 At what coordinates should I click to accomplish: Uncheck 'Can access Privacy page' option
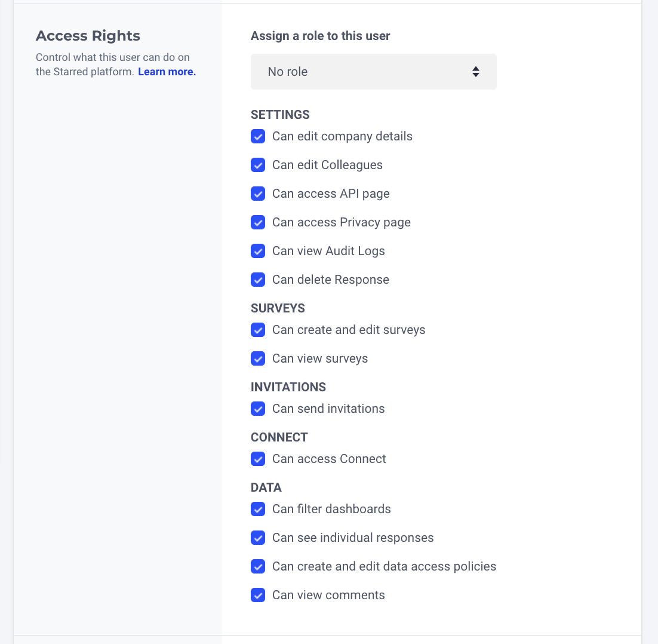click(258, 222)
